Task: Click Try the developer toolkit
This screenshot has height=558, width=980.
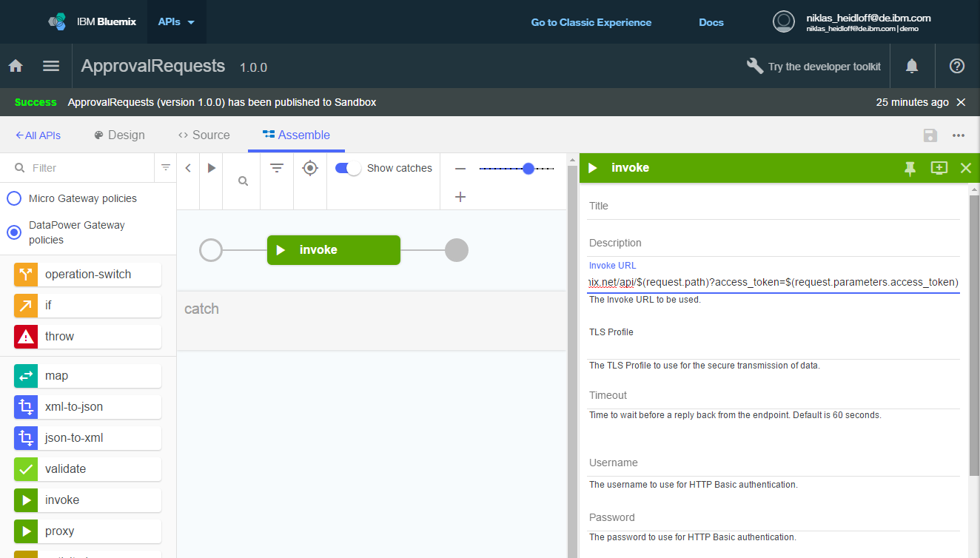Action: point(813,66)
